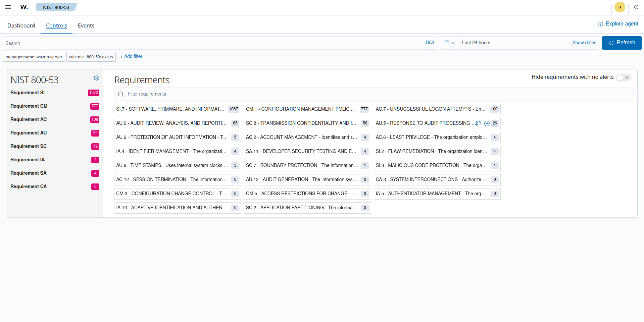Open the hamburger navigation menu
The image size is (644, 322).
point(8,7)
